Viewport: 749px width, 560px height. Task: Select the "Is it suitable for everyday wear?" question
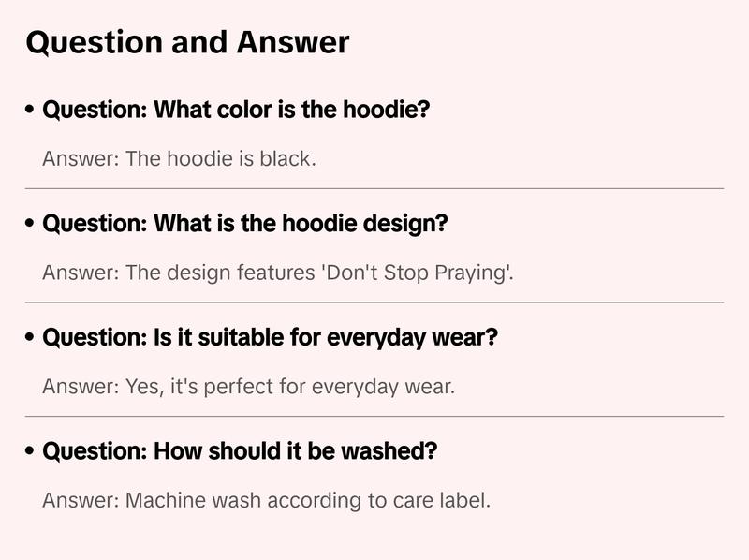pyautogui.click(x=270, y=337)
